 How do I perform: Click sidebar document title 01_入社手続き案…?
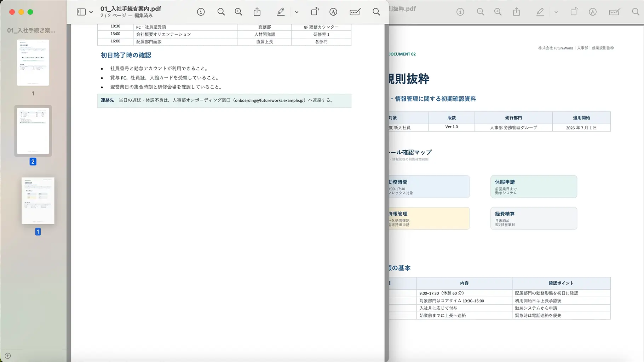point(31,30)
